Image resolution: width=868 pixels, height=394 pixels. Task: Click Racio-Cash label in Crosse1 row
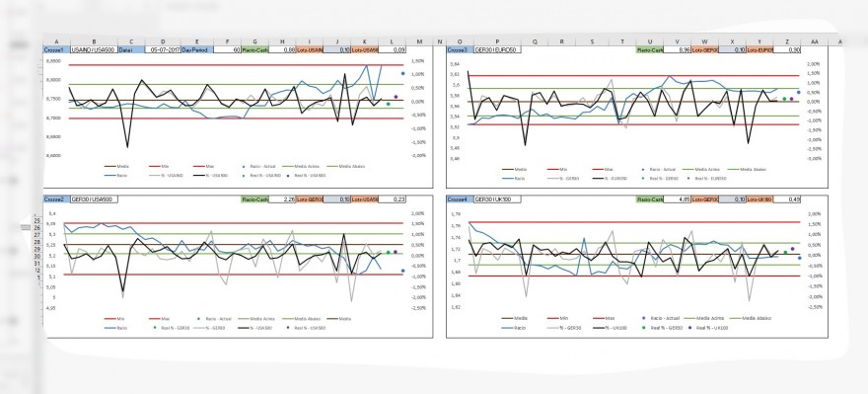254,50
